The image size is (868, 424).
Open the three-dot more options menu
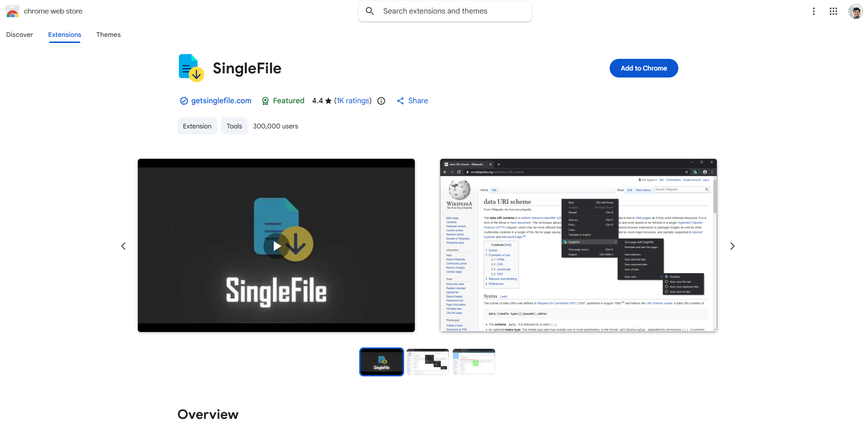(814, 11)
